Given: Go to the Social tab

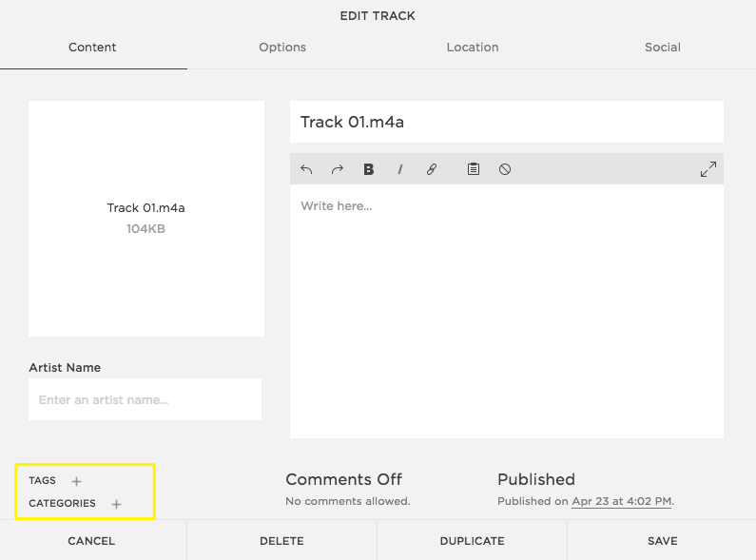Looking at the screenshot, I should tap(662, 48).
